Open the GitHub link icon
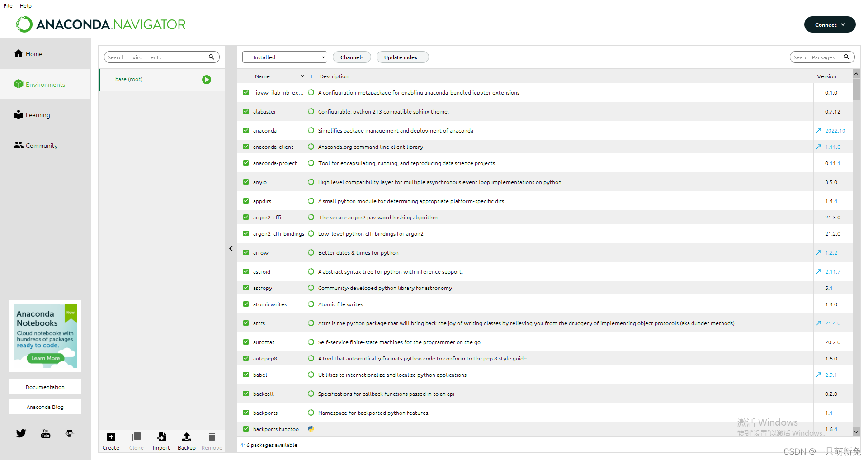The image size is (868, 460). point(70,433)
